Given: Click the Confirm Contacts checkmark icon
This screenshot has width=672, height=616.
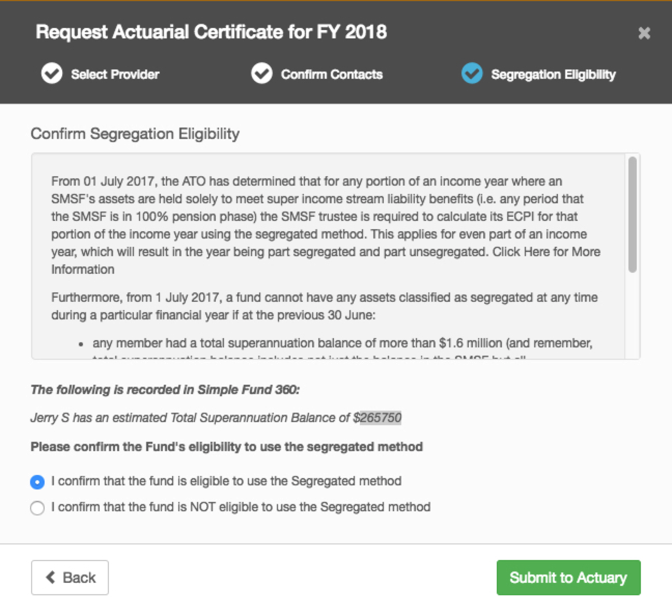Looking at the screenshot, I should pos(262,74).
